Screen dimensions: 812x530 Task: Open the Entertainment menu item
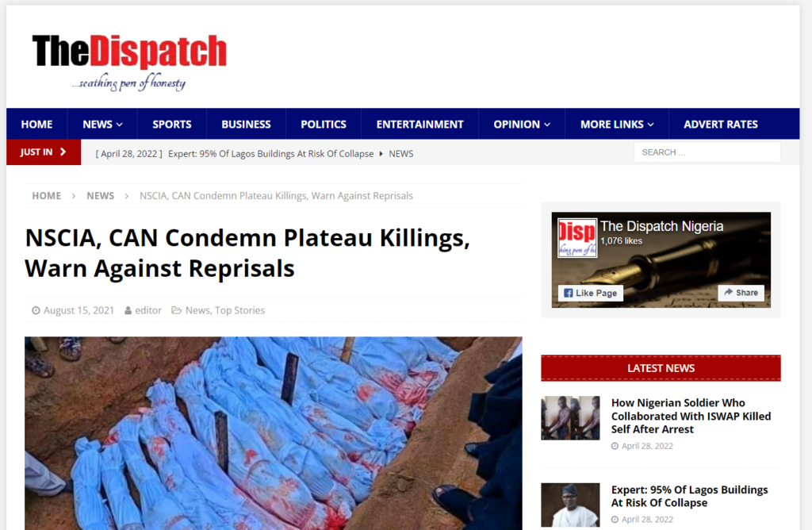(420, 125)
